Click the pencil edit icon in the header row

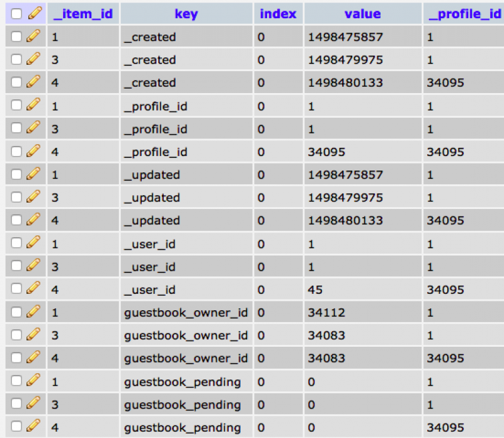35,13
